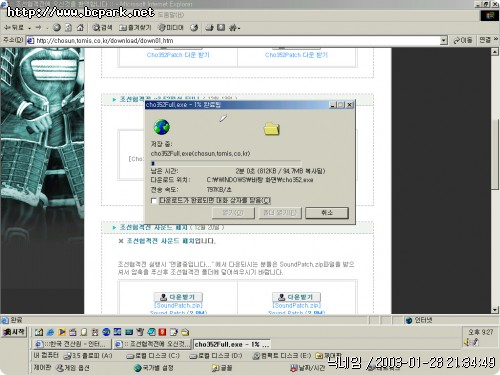Go to the home page icon
The image size is (500, 375).
tap(80, 28)
